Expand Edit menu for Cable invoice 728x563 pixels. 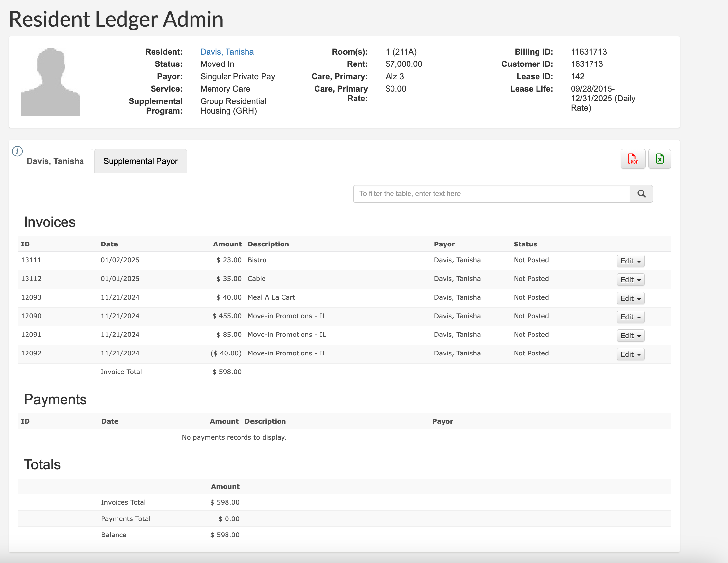[x=630, y=280]
